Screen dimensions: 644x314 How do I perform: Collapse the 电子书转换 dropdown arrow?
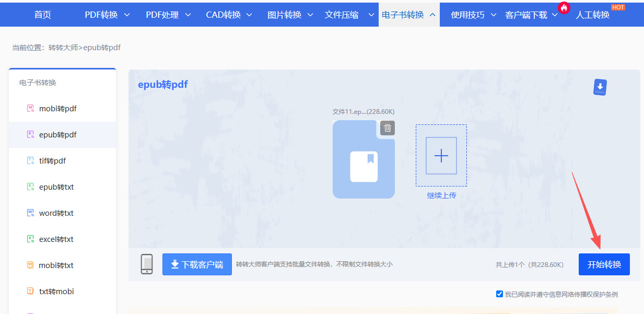(x=432, y=15)
